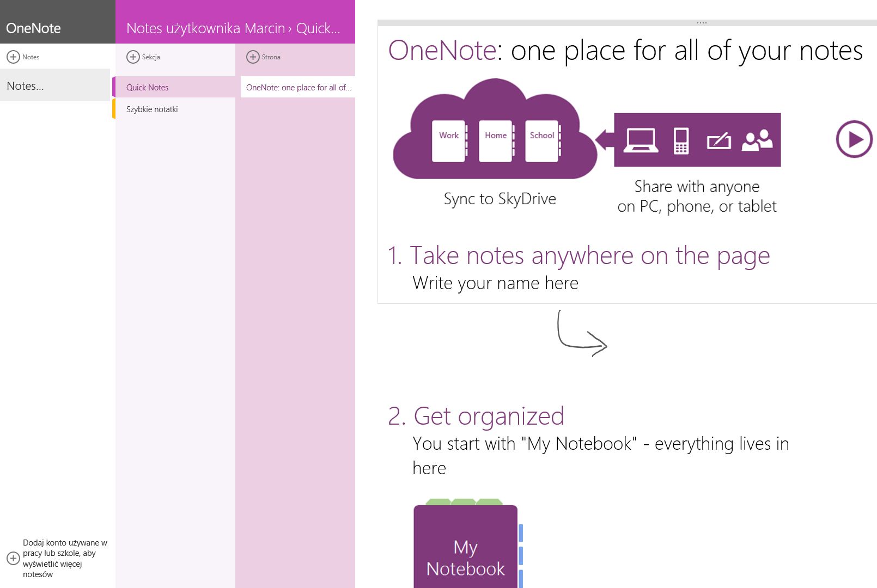Open the 'OneNote: one place for all of...' page
The image size is (877, 588).
[x=298, y=87]
